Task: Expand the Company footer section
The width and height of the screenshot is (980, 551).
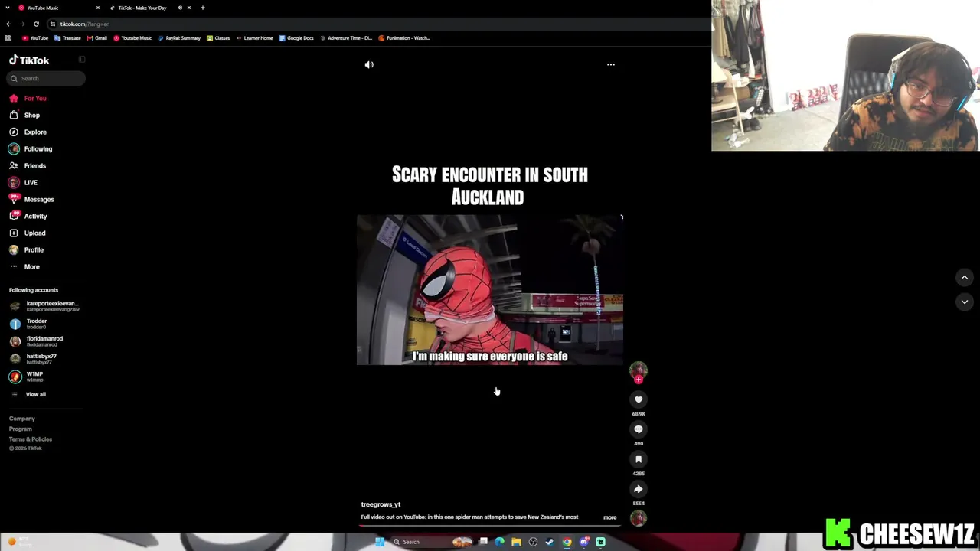Action: click(22, 419)
